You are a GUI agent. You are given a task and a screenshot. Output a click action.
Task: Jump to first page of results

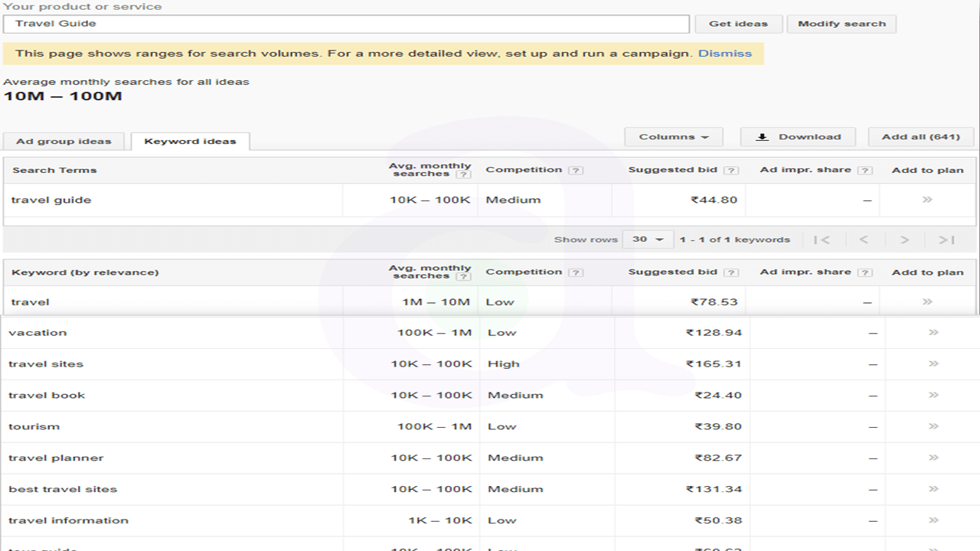tap(822, 240)
